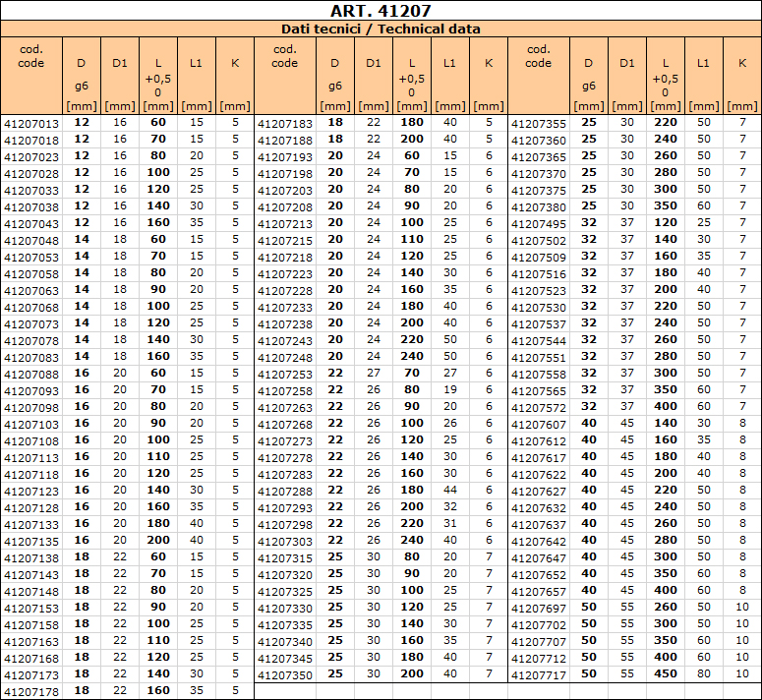The width and height of the screenshot is (762, 700).
Task: Click L1 value 31 in row 41207298
Action: [x=450, y=523]
